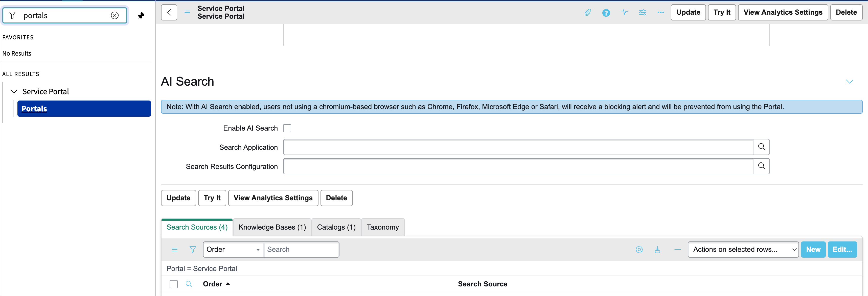
Task: Select all rows checkbox in list header
Action: pos(174,284)
